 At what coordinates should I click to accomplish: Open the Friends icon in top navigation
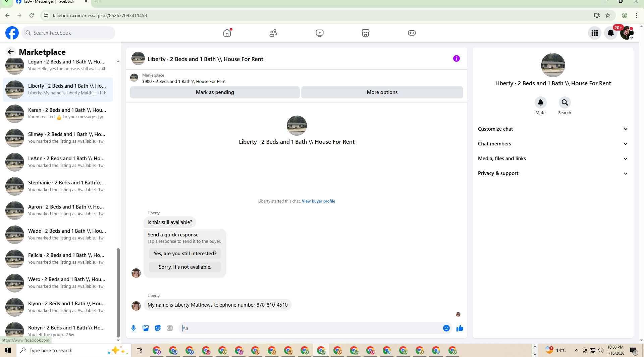(273, 33)
